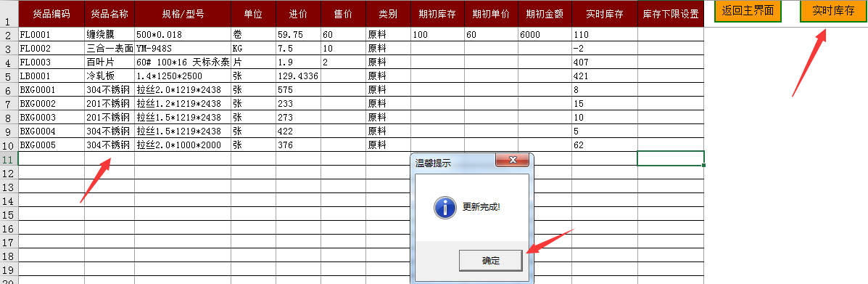Select the unit cell 卷

click(x=254, y=34)
